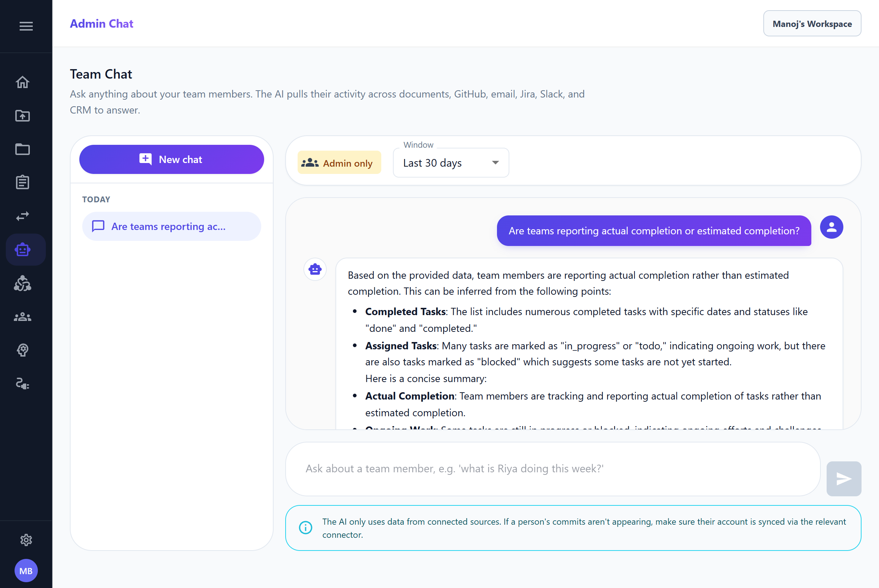This screenshot has width=879, height=588.
Task: Open the hamburger menu in sidebar
Action: (x=26, y=26)
